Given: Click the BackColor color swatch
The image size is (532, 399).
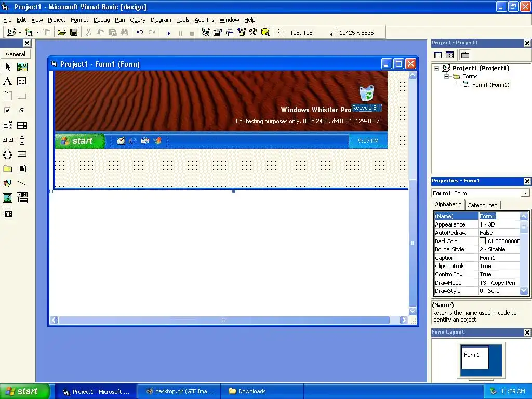Looking at the screenshot, I should (x=483, y=241).
